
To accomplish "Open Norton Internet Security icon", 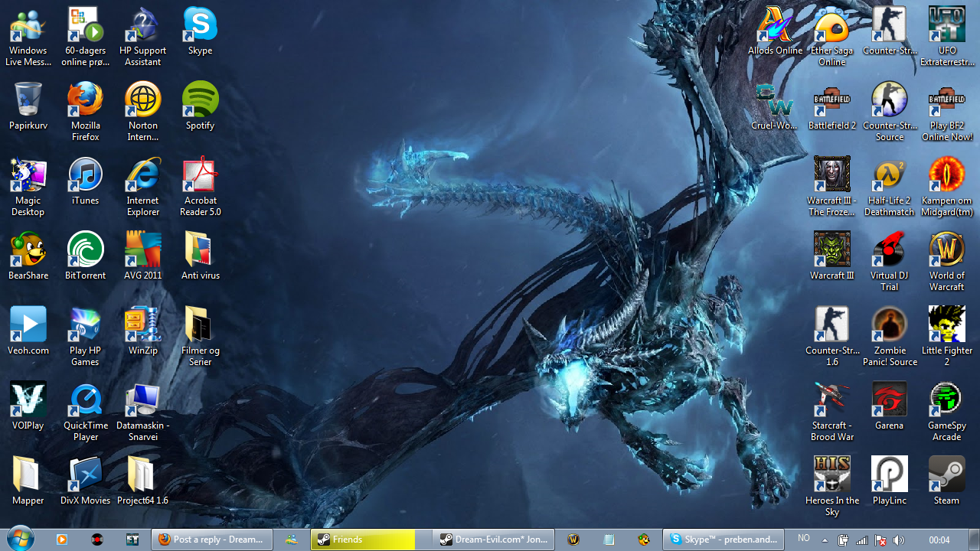I will 142,100.
